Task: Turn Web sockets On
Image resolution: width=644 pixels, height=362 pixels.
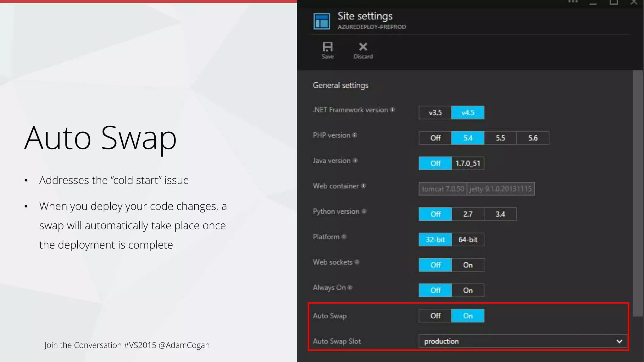Action: 468,265
